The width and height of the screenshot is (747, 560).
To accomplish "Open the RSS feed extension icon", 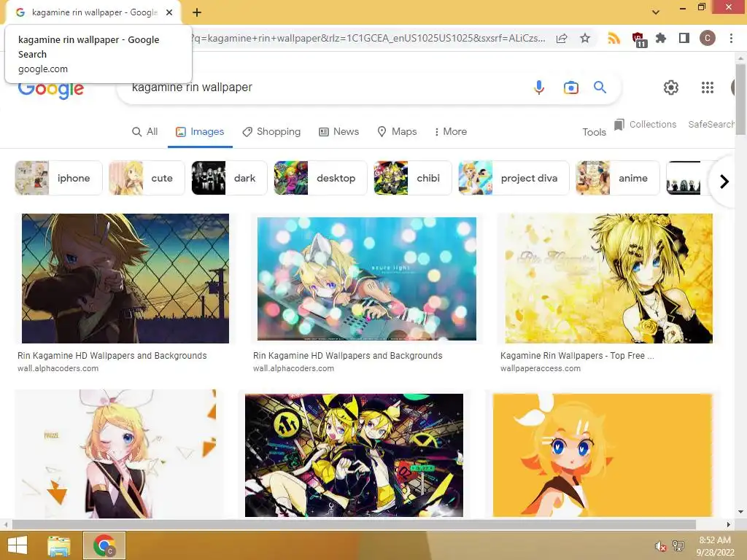I will coord(614,38).
